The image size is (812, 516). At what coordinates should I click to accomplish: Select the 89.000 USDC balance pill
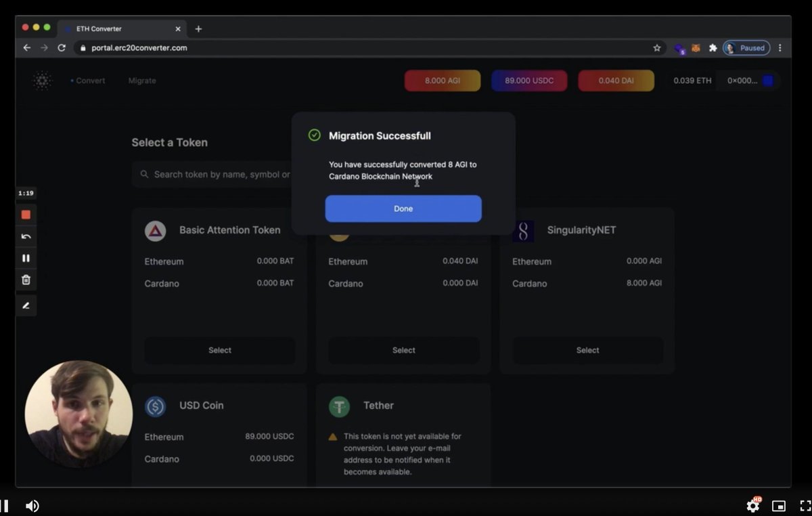click(529, 81)
